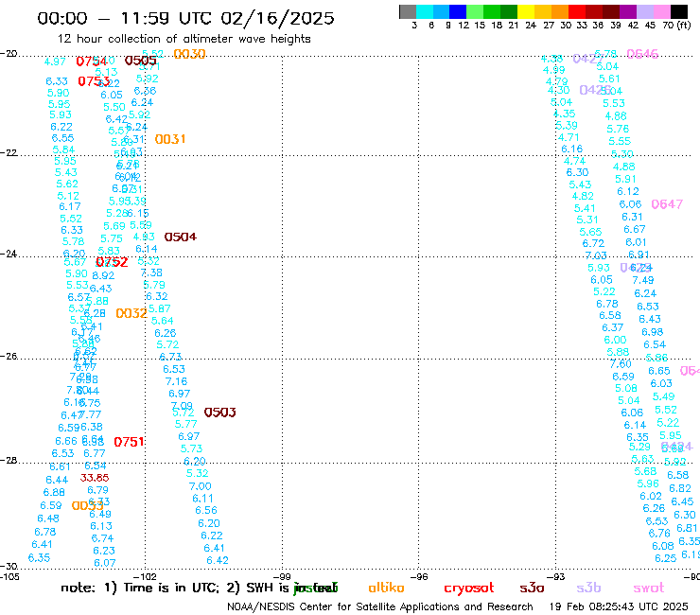
Task: Click the cyan swatch in the wave height legend
Action: click(425, 11)
